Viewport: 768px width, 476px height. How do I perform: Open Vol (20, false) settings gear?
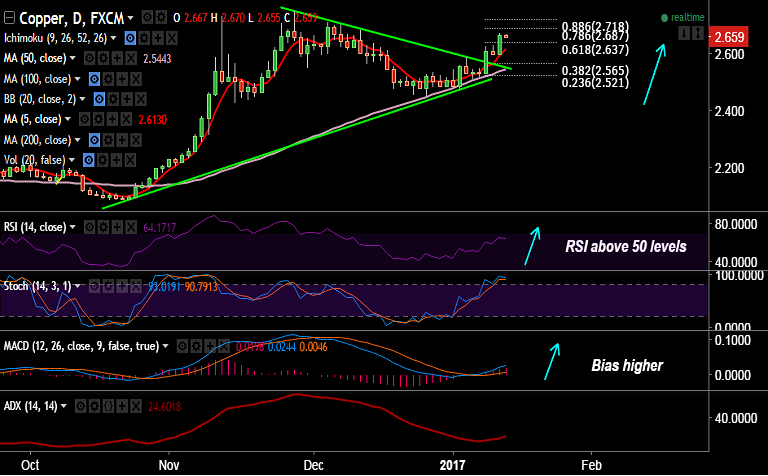[102, 160]
